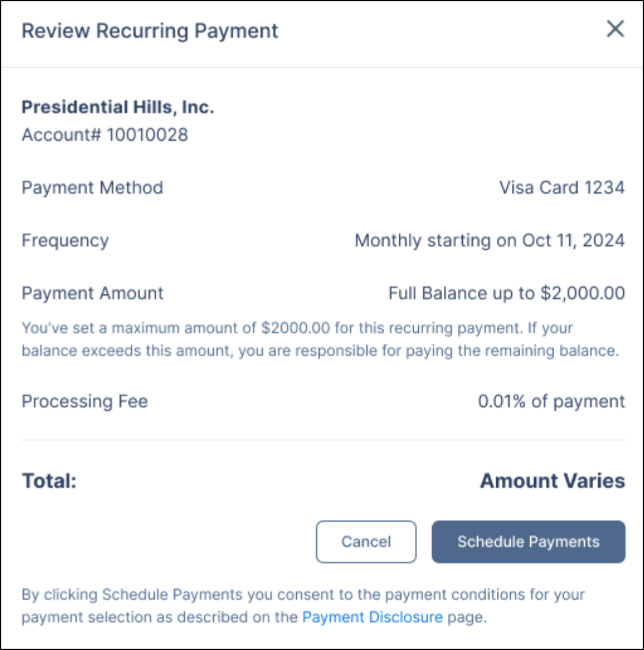Click the Account# 10010028 text

104,135
